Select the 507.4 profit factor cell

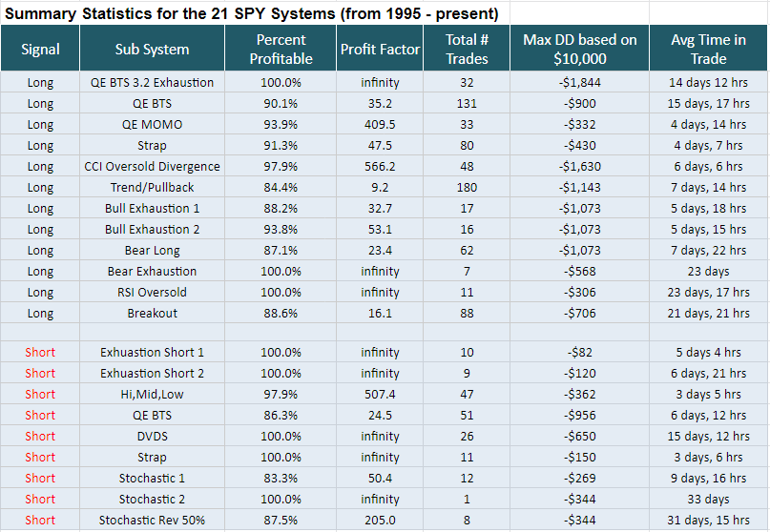point(380,394)
